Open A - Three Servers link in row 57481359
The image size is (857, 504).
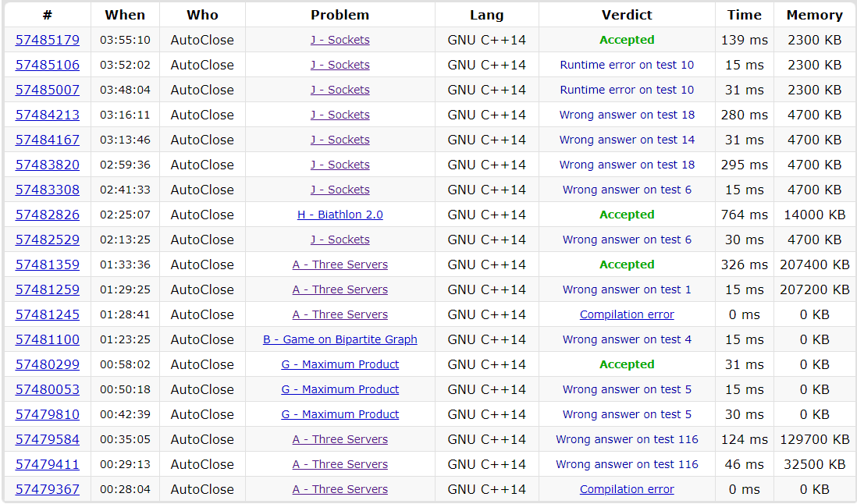click(340, 264)
